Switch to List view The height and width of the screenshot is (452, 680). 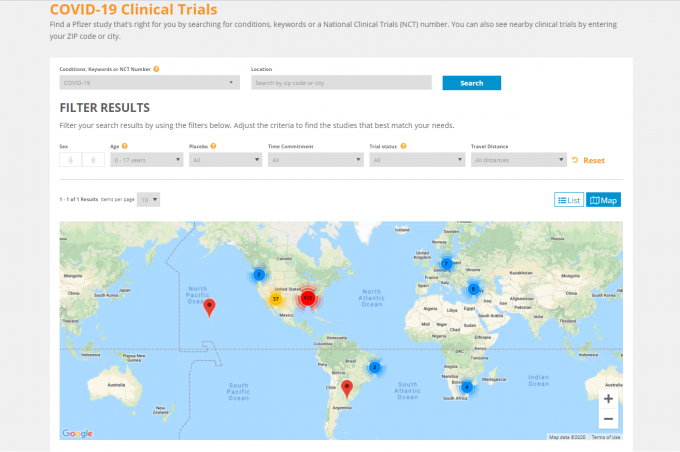(569, 200)
